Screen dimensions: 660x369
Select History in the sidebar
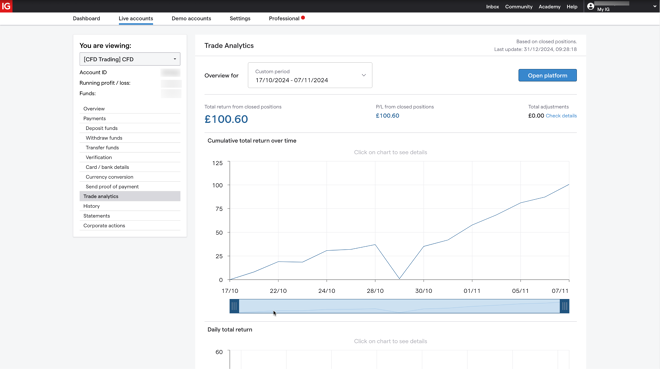pos(91,206)
